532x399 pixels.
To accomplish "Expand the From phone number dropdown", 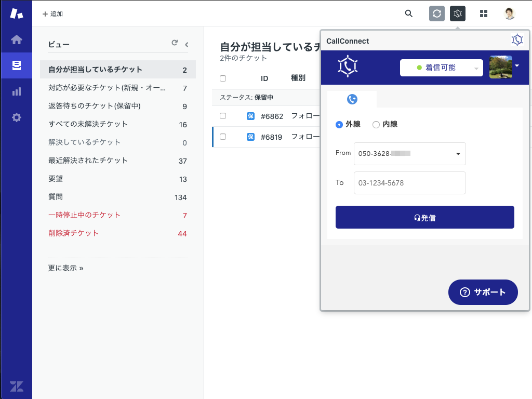I will click(x=458, y=154).
